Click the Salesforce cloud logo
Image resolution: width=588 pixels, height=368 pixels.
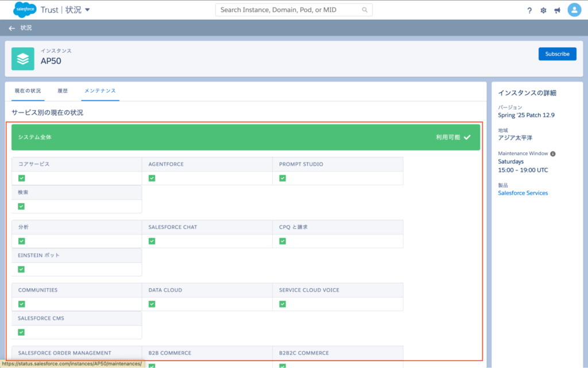pyautogui.click(x=25, y=10)
